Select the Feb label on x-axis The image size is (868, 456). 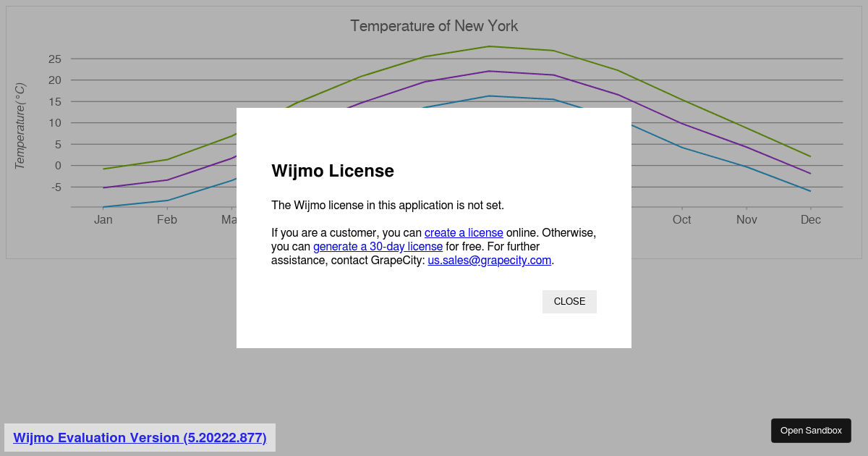pyautogui.click(x=167, y=220)
